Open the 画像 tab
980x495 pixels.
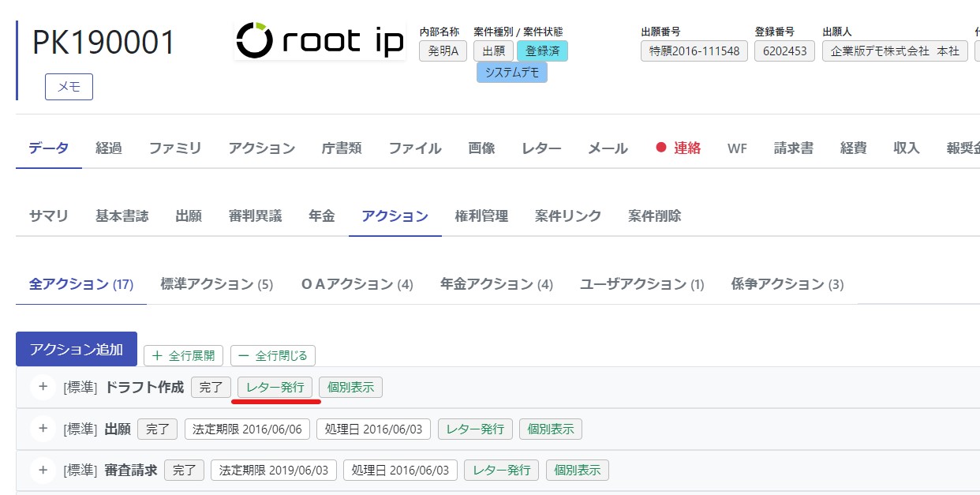point(481,148)
